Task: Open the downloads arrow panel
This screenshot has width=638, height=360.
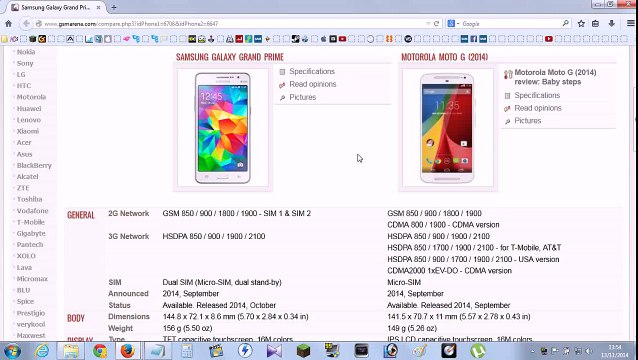Action: (611, 24)
